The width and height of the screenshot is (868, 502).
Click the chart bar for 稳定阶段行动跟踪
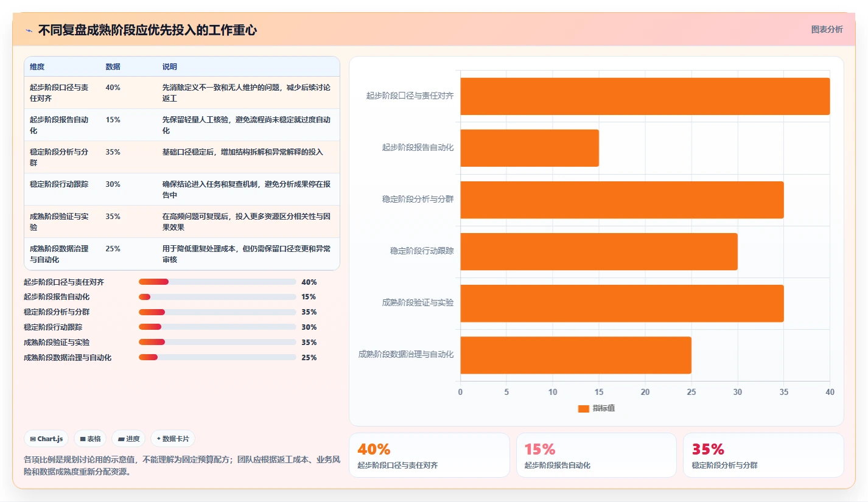tap(598, 251)
